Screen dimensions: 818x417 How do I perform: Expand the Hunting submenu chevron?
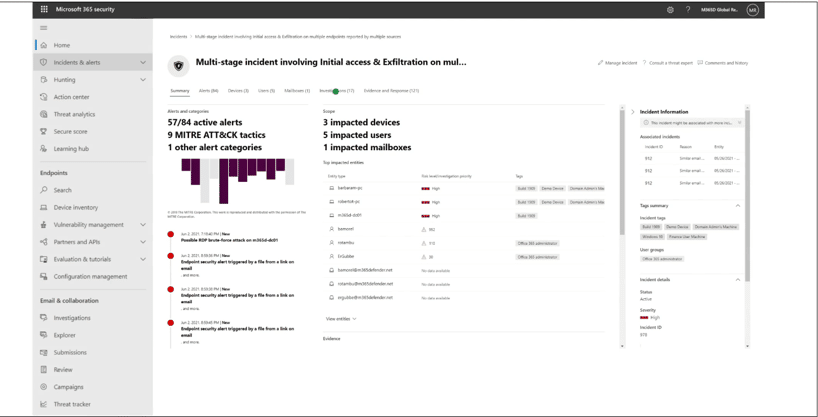pyautogui.click(x=143, y=80)
